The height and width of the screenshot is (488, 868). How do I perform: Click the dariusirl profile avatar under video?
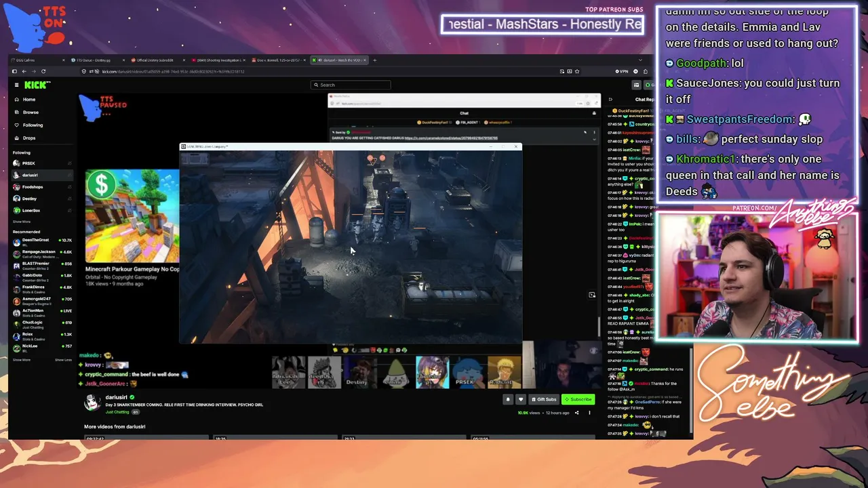(x=92, y=403)
